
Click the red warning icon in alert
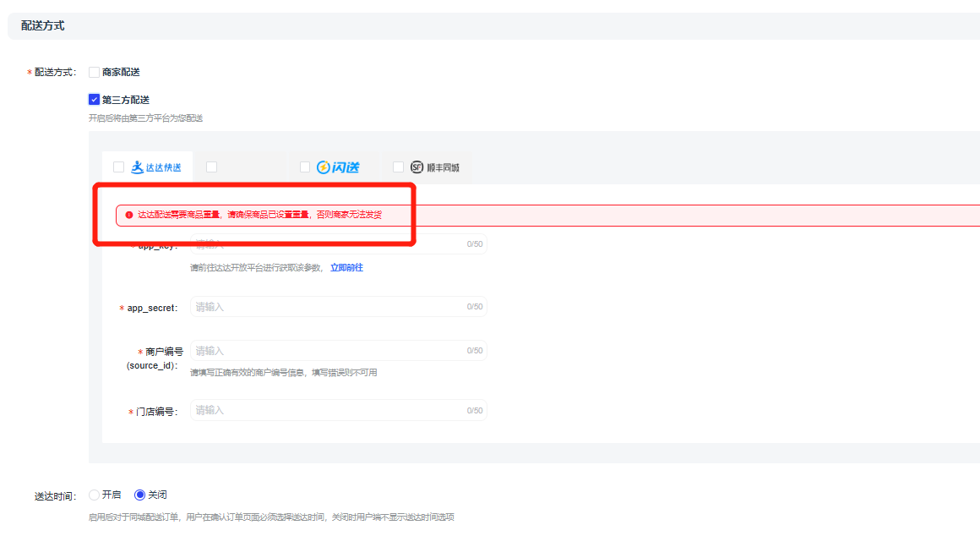pos(128,216)
